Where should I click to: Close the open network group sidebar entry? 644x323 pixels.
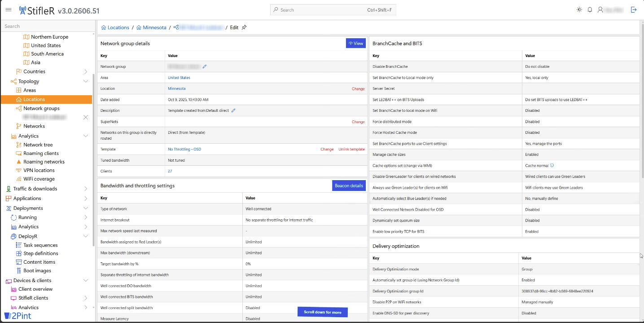click(x=86, y=117)
